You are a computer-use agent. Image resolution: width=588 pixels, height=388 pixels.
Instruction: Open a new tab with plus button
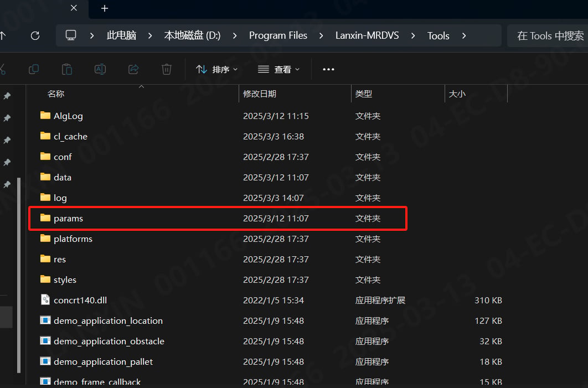pyautogui.click(x=105, y=8)
